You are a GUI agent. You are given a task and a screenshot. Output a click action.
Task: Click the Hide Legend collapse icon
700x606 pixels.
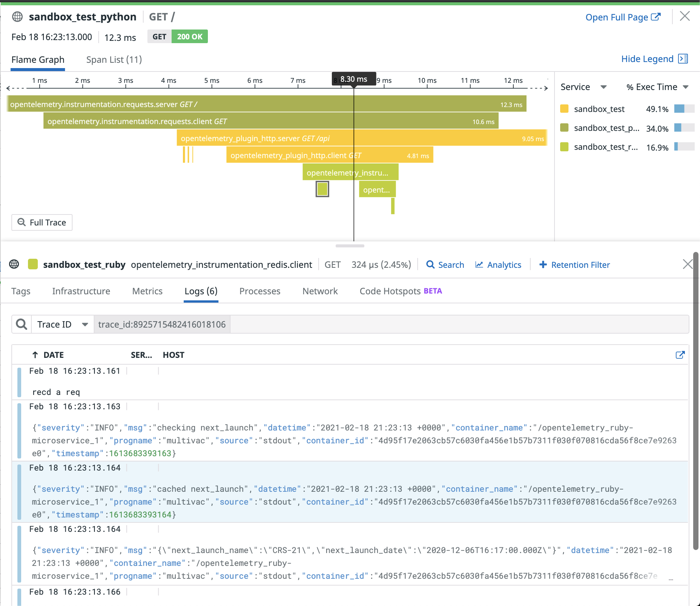tap(683, 59)
